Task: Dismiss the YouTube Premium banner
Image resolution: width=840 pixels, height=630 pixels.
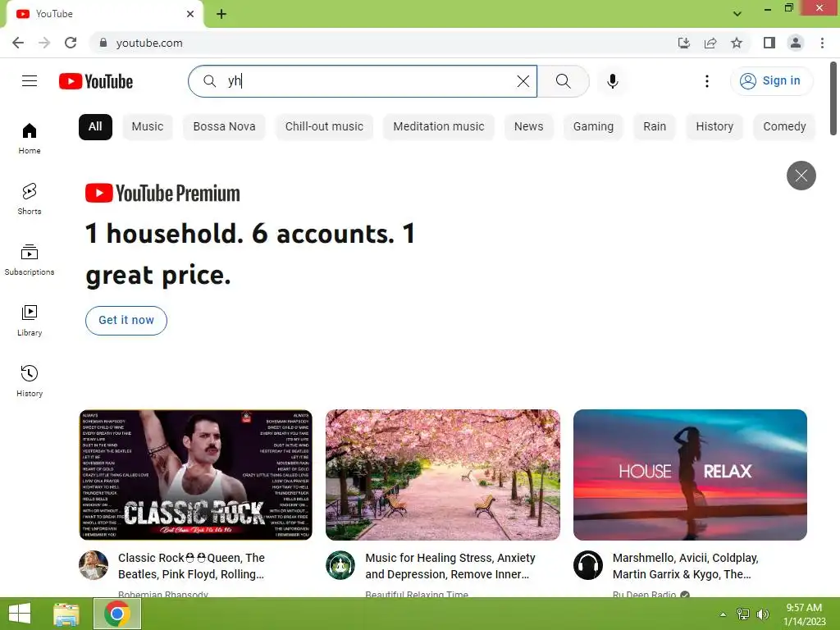Action: pos(801,176)
